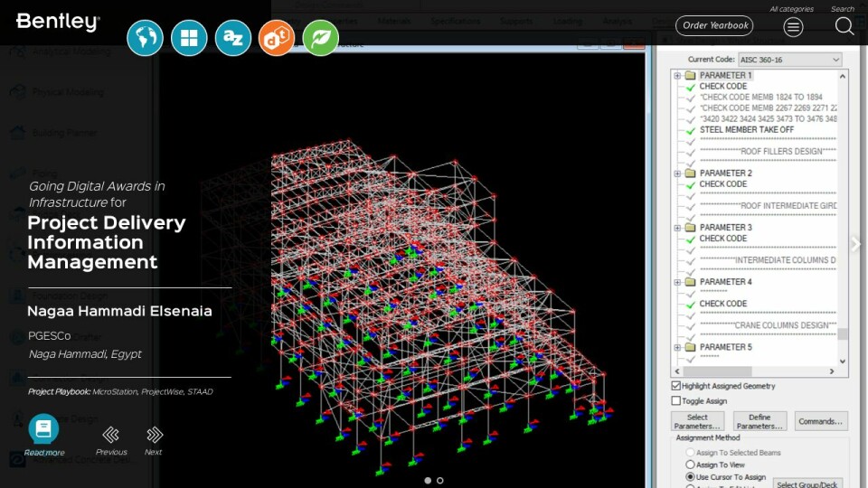
Task: Enable the Toggle Assign checkbox
Action: pos(676,400)
